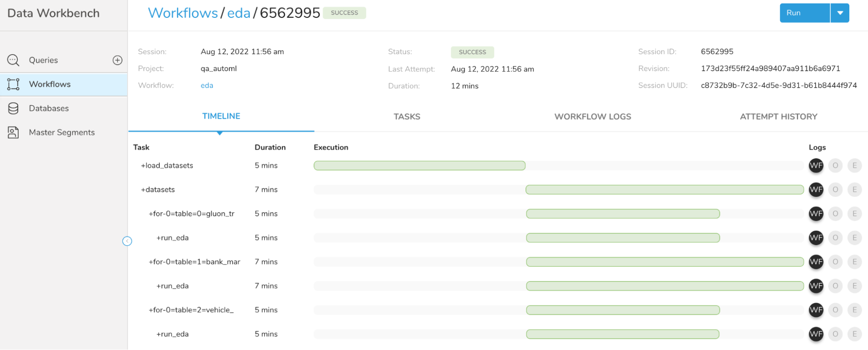Open the Run button dropdown arrow
Image resolution: width=868 pixels, height=350 pixels.
click(x=840, y=13)
